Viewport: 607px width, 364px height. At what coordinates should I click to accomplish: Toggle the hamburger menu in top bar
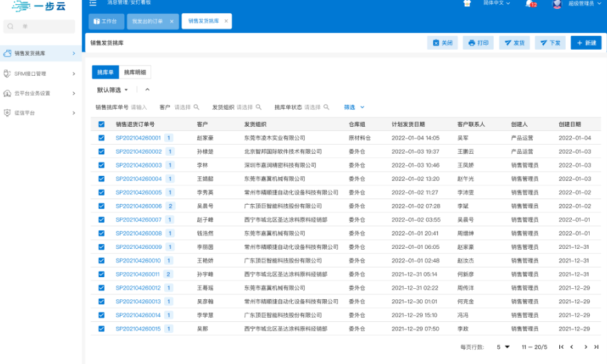(93, 3)
